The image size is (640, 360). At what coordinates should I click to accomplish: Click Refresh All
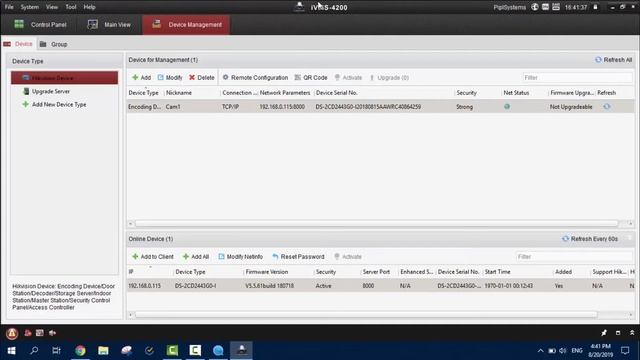(x=613, y=60)
